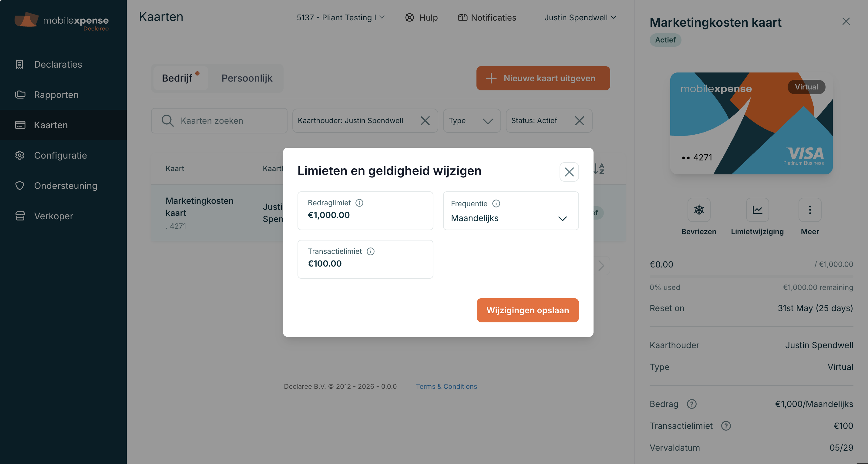Close the Marketingkosten kaart side panel
The image size is (868, 464).
click(x=846, y=21)
